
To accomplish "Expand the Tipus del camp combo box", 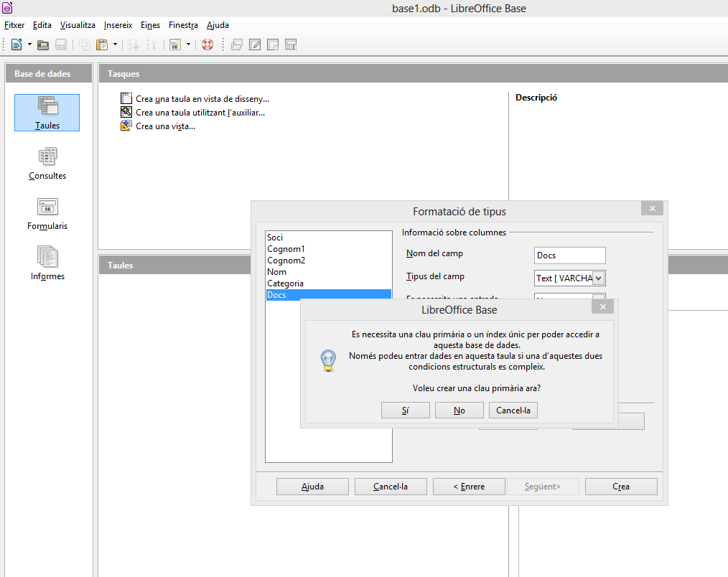I will 599,278.
